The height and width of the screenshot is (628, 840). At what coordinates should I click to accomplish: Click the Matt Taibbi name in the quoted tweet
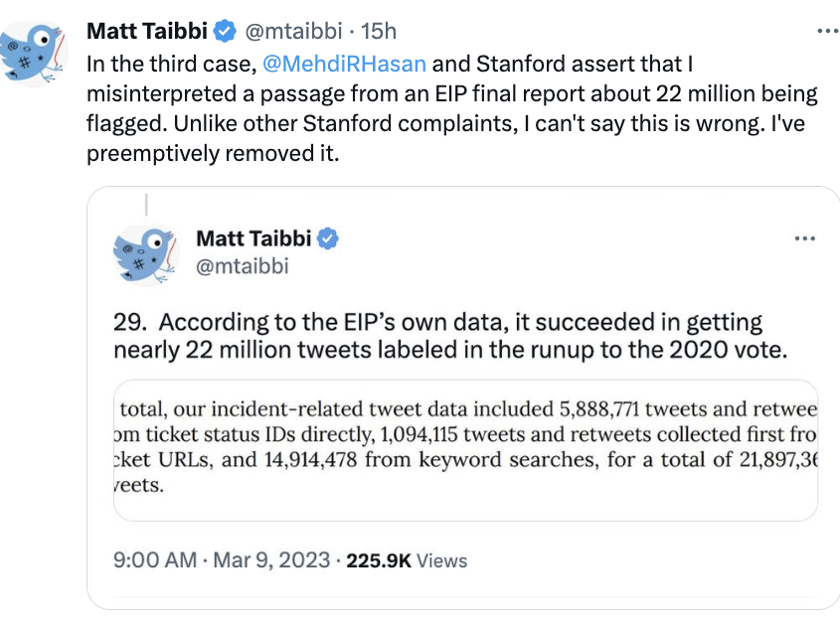[x=253, y=238]
